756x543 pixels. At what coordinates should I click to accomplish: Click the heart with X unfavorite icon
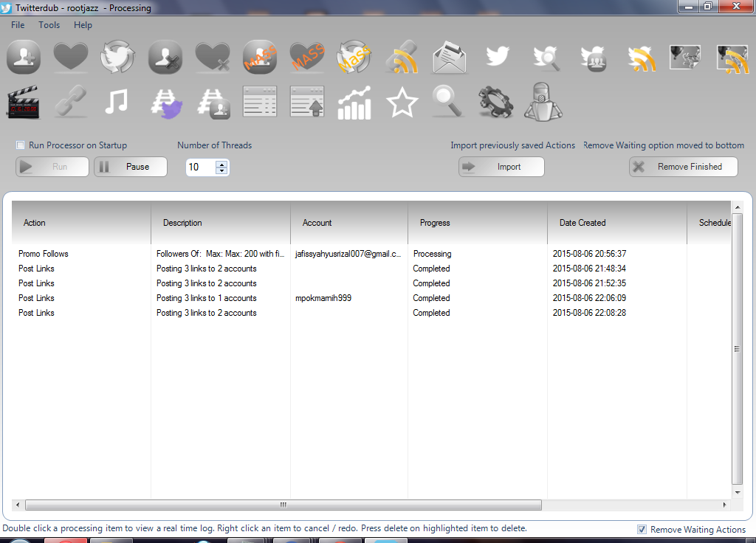(x=213, y=57)
